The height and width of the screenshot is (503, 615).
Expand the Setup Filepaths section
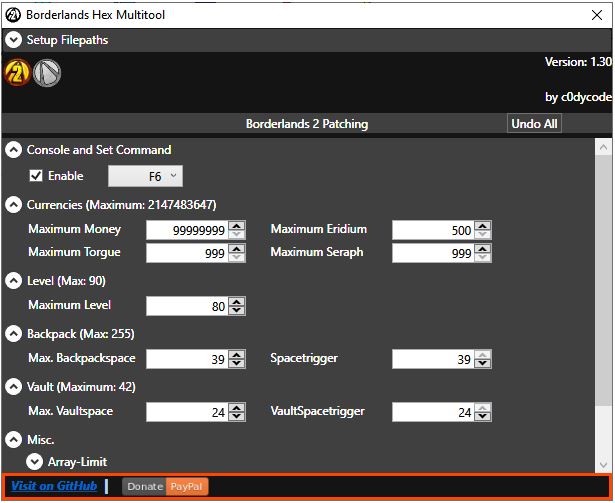click(x=13, y=40)
